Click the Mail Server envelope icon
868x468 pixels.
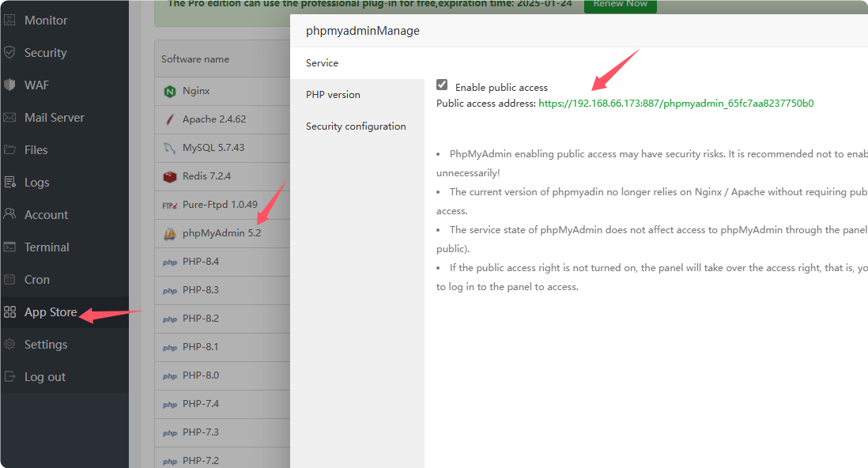[x=9, y=118]
